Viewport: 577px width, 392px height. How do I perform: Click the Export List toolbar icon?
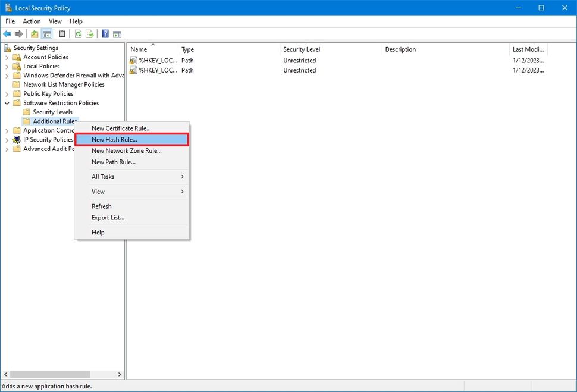click(x=88, y=33)
